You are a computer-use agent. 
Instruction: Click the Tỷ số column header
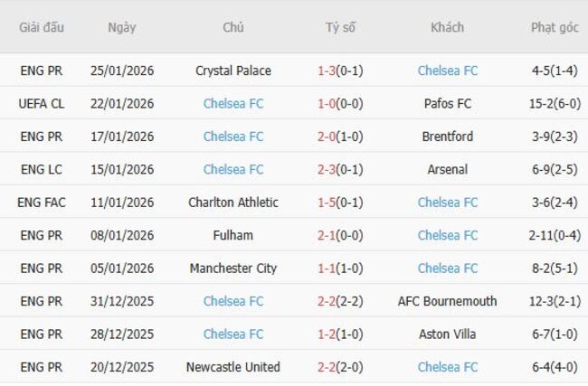pos(340,27)
